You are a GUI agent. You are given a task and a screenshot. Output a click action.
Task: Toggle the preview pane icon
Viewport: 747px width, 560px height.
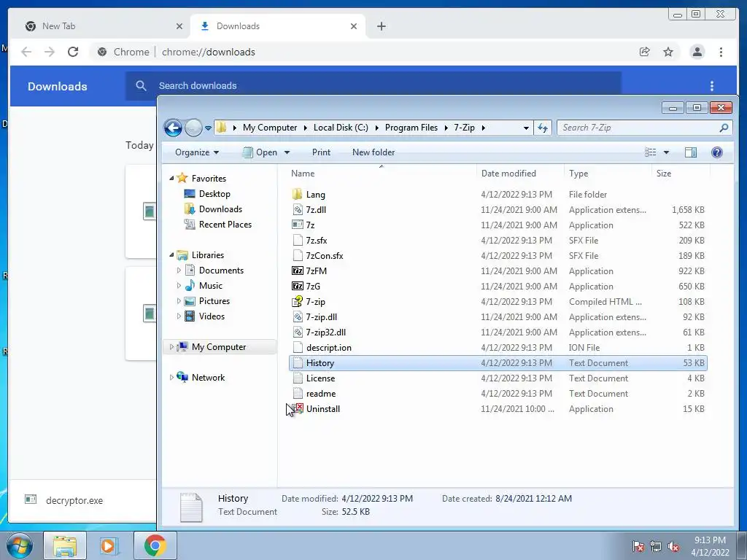[x=690, y=152]
